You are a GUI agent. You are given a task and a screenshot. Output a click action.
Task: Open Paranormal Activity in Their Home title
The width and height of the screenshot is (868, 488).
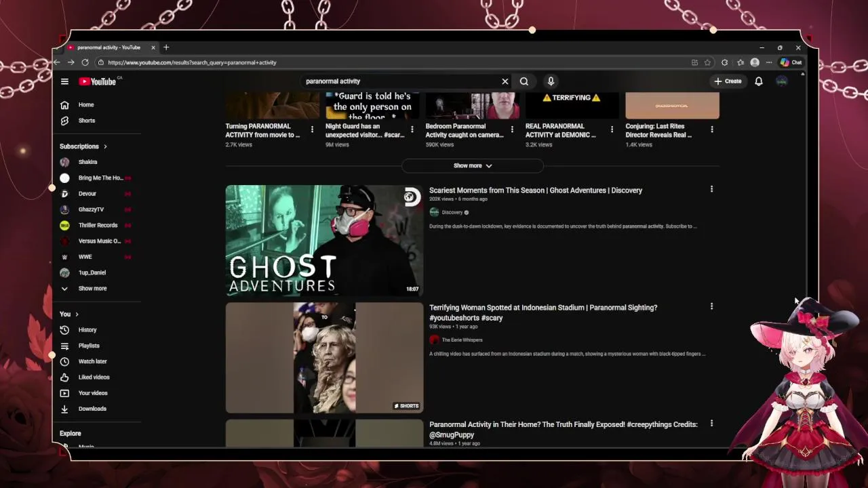(564, 430)
